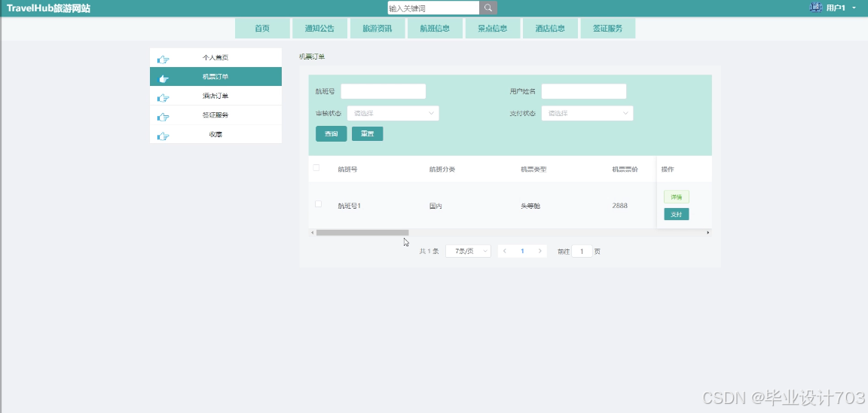The image size is (868, 413).
Task: Click the 详情 button
Action: tap(677, 197)
